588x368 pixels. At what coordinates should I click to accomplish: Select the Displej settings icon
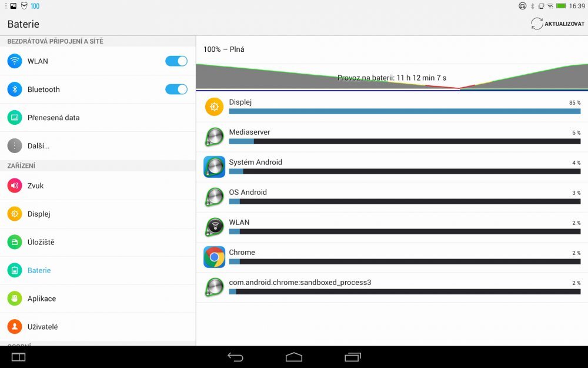(x=14, y=214)
